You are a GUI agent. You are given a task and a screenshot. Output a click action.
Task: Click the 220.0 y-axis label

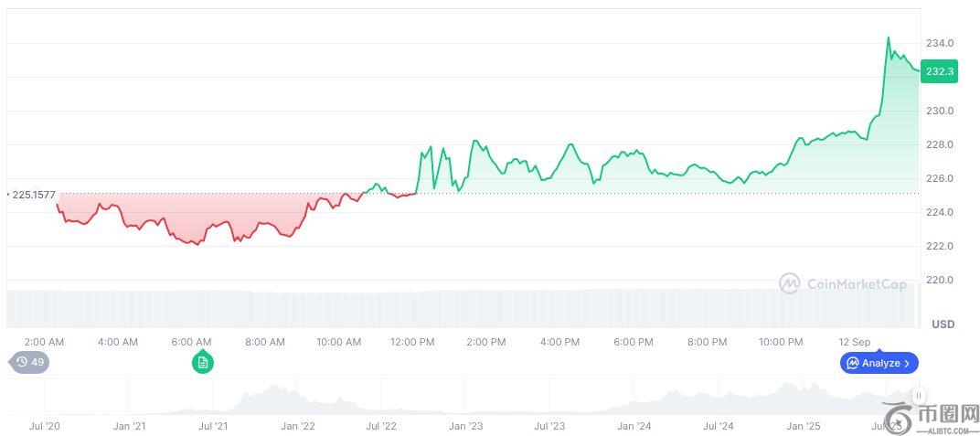pos(940,280)
